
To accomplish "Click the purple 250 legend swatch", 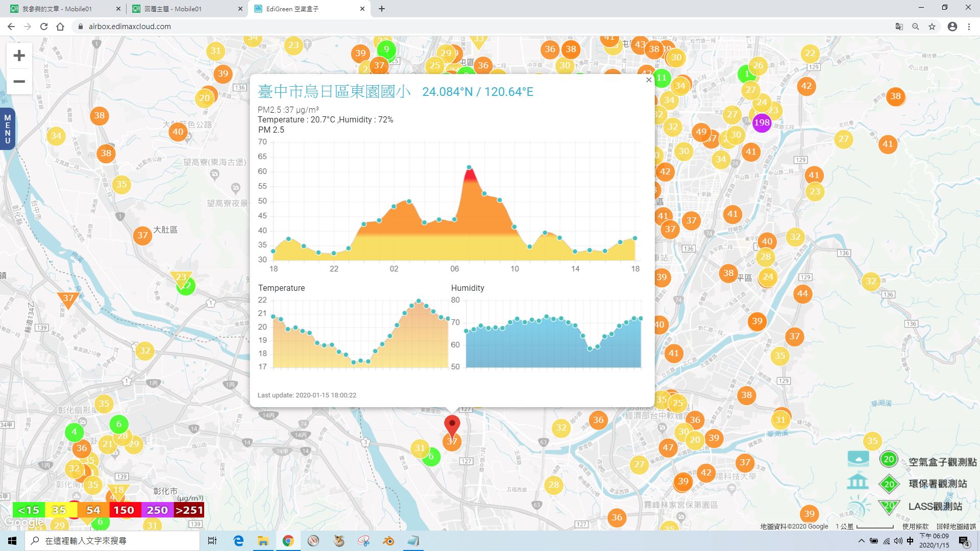I will click(x=157, y=510).
